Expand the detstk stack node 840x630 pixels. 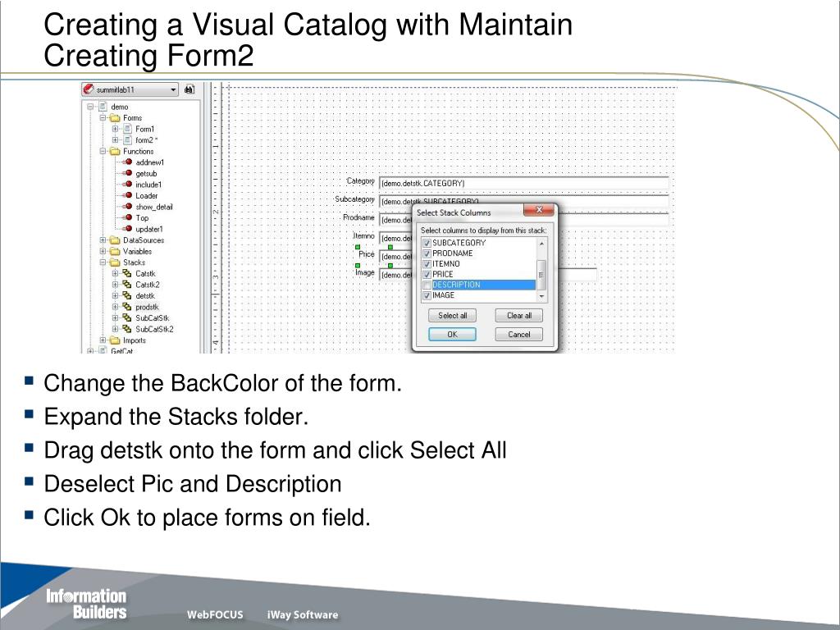(x=115, y=295)
